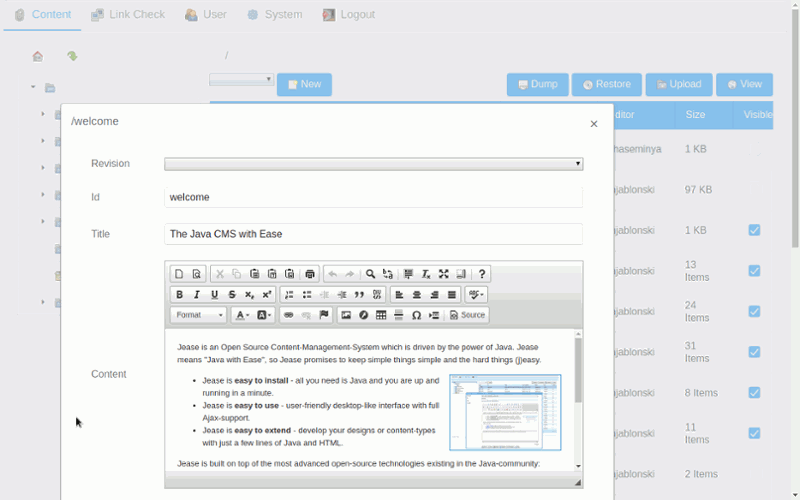Collapse the root folder in the tree
The width and height of the screenshot is (800, 500).
click(33, 87)
